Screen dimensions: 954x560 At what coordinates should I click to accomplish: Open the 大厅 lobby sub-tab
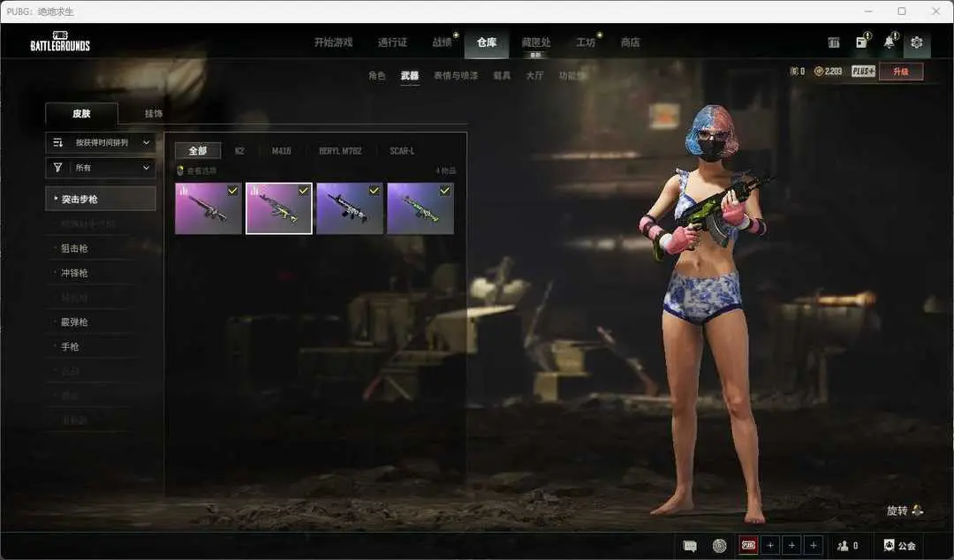coord(534,75)
